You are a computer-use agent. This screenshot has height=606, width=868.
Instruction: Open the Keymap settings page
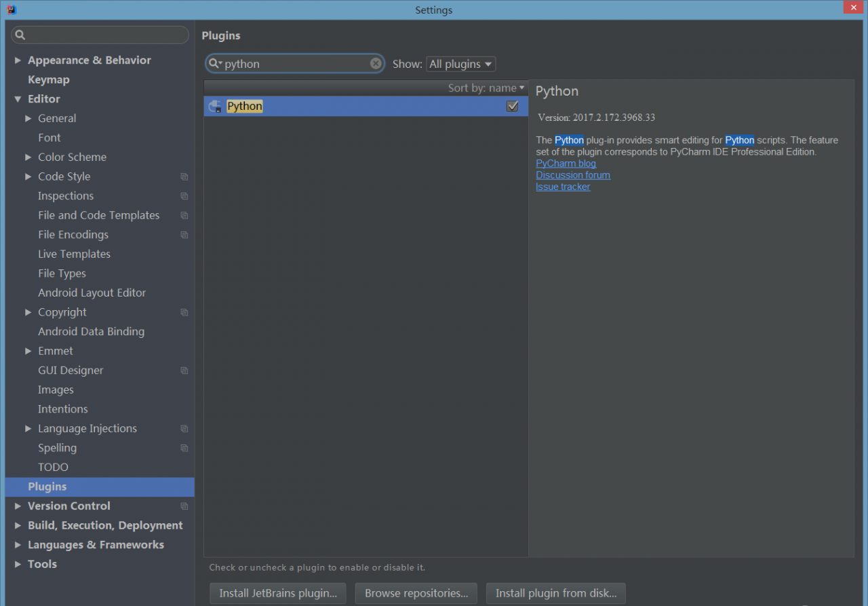[49, 79]
